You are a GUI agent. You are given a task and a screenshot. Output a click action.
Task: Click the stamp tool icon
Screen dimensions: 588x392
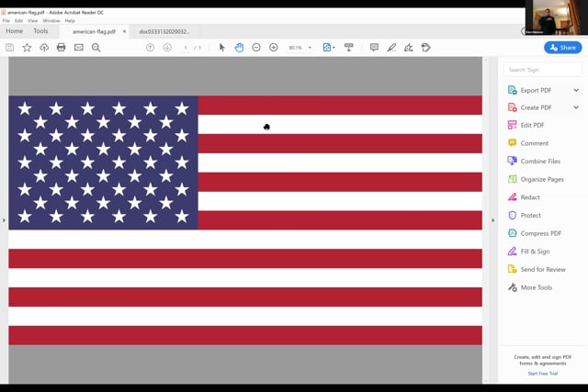click(425, 48)
